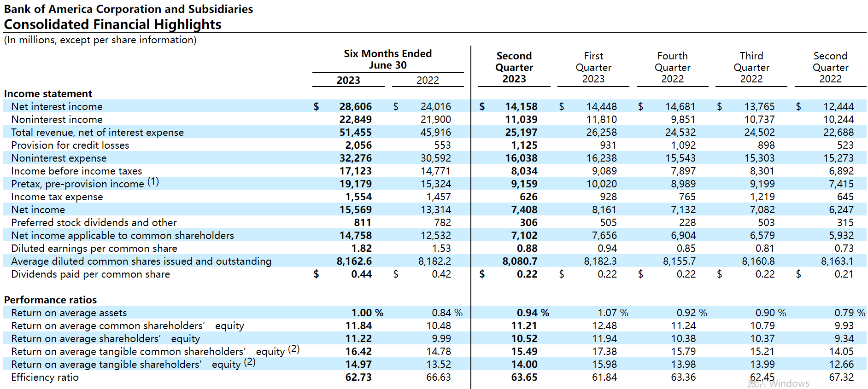
Task: Select the 66.63 six-month 2022 efficiency value
Action: pos(439,377)
